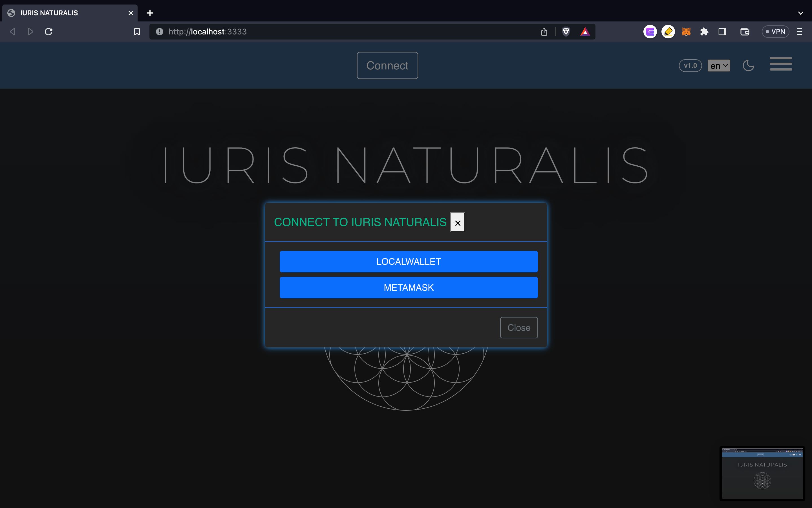Screen dimensions: 812x508
Task: Go forward with the browser forward arrow
Action: (x=30, y=32)
